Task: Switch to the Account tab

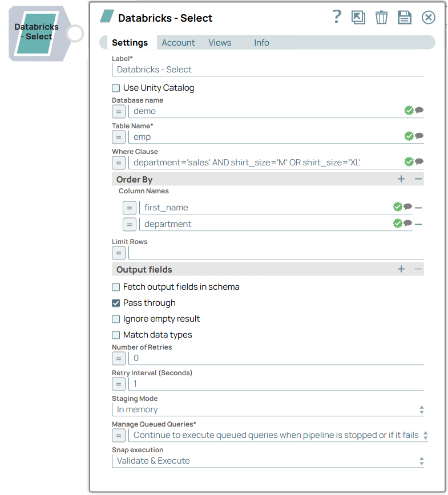Action: pyautogui.click(x=178, y=43)
